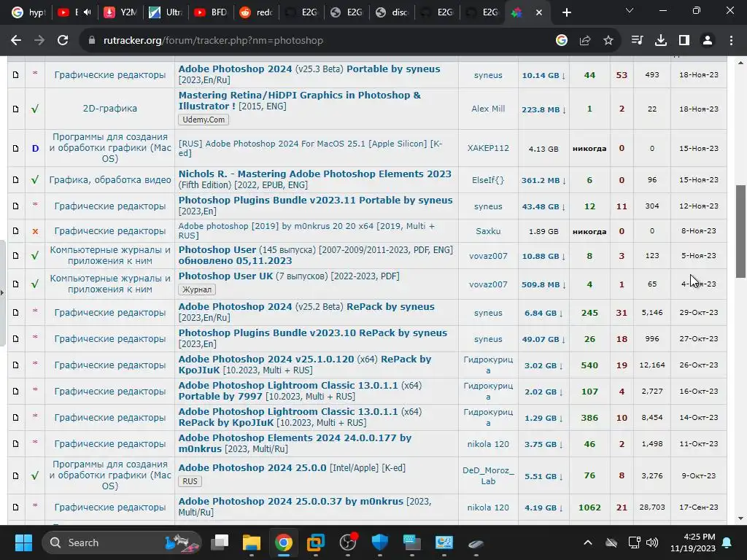Click the Udemy.Com tag

coord(204,120)
